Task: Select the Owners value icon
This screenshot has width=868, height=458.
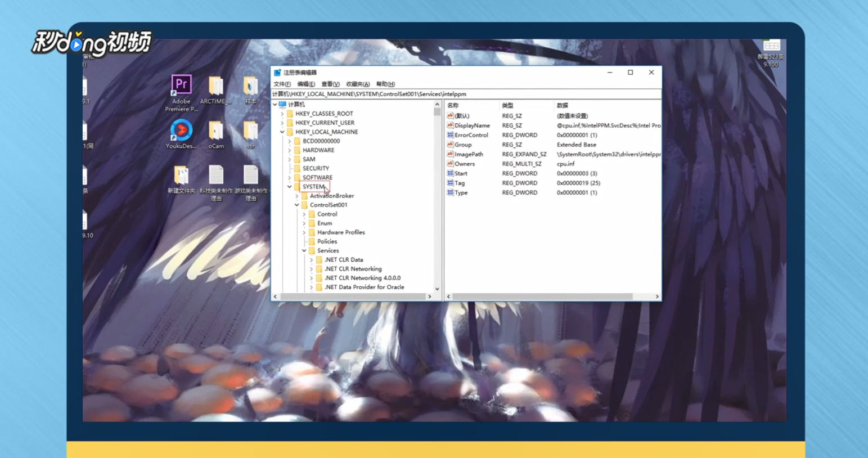Action: pos(450,163)
